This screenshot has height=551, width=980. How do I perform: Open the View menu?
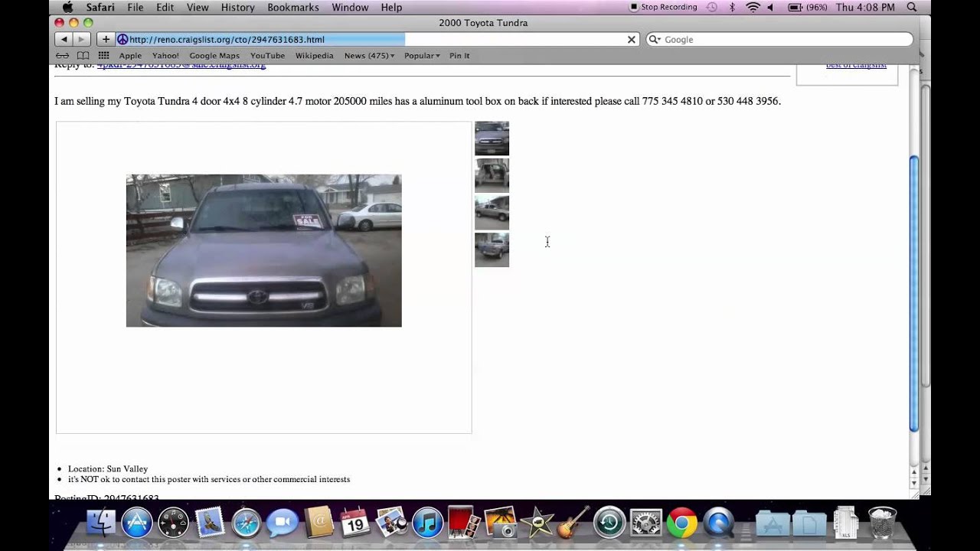(198, 7)
